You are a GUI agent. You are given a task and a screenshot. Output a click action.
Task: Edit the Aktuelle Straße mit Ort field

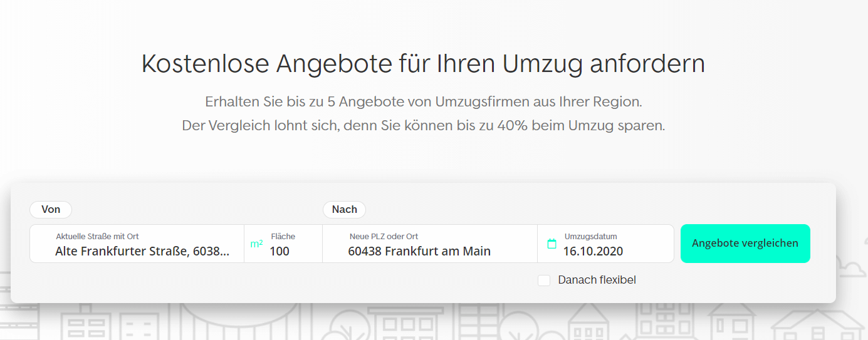click(137, 244)
